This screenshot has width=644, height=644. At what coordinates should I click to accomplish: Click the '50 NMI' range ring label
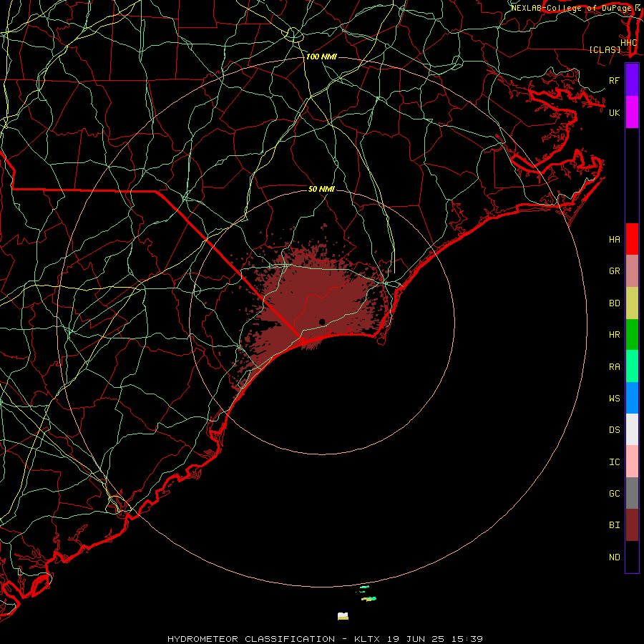[x=321, y=189]
